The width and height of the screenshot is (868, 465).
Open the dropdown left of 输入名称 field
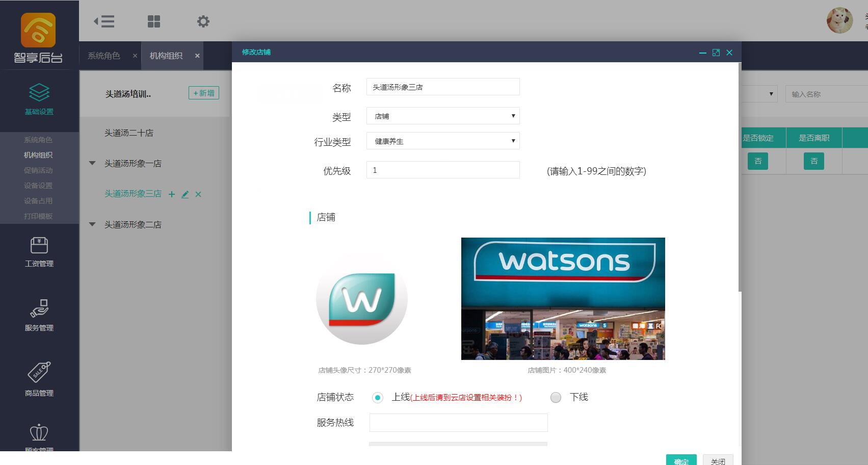tap(759, 94)
